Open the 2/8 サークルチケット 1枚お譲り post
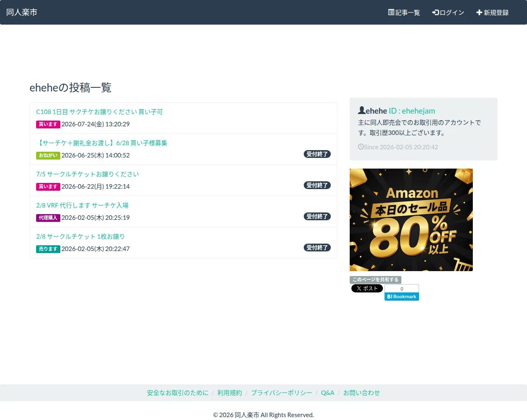 (80, 236)
